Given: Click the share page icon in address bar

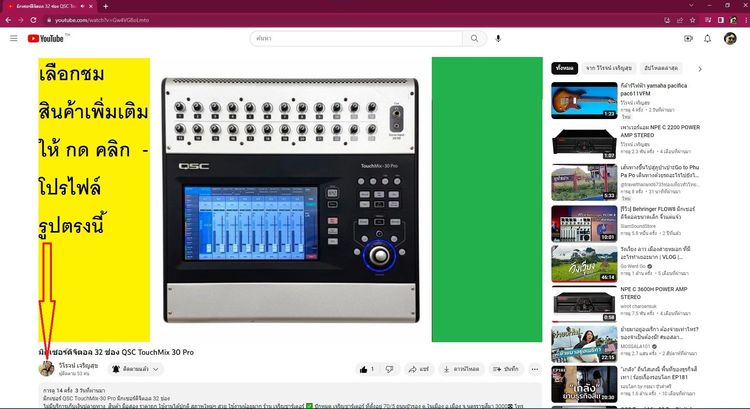Looking at the screenshot, I should coord(680,20).
